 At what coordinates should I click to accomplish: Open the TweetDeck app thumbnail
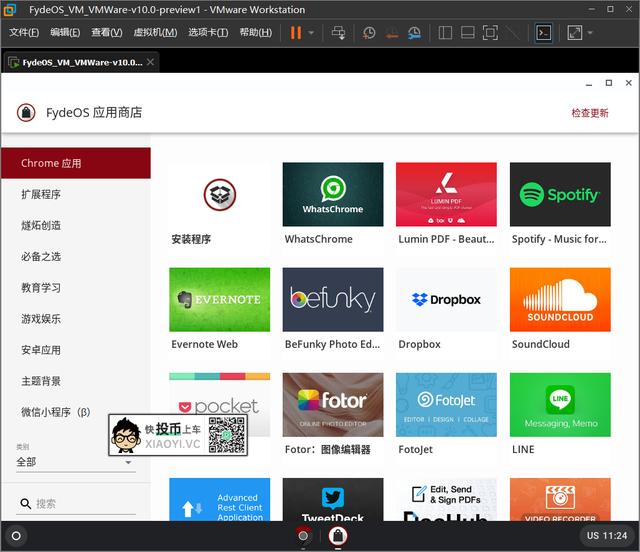[x=333, y=499]
